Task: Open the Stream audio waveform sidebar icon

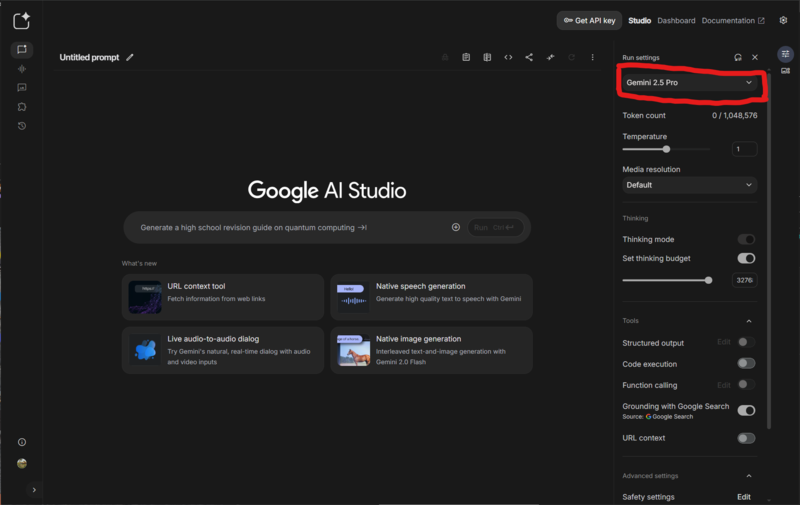Action: (x=21, y=69)
